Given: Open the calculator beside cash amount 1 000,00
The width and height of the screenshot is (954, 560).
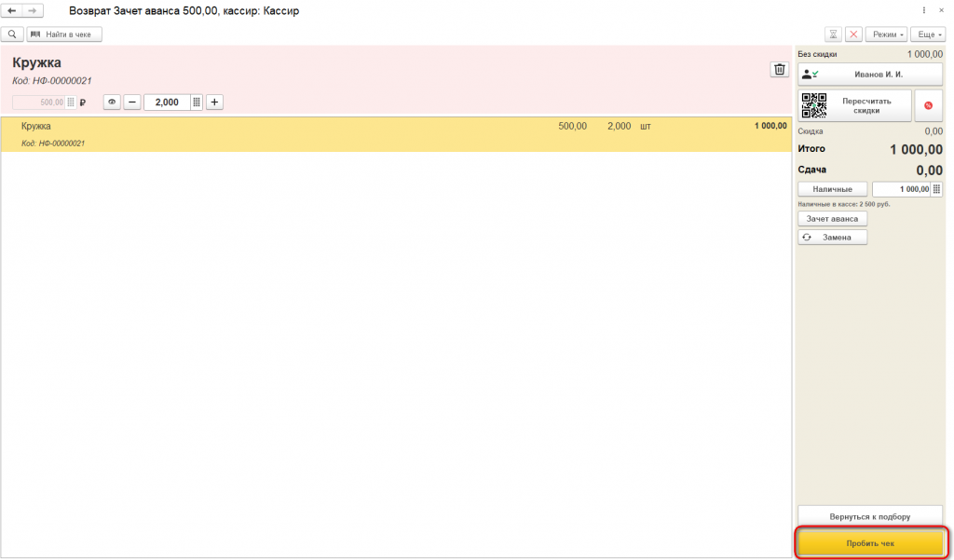Looking at the screenshot, I should (937, 189).
